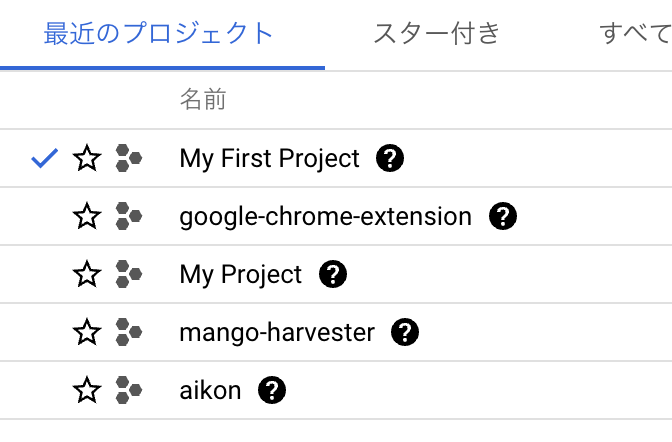Open the すべて tab
This screenshot has height=442, width=672.
(636, 34)
